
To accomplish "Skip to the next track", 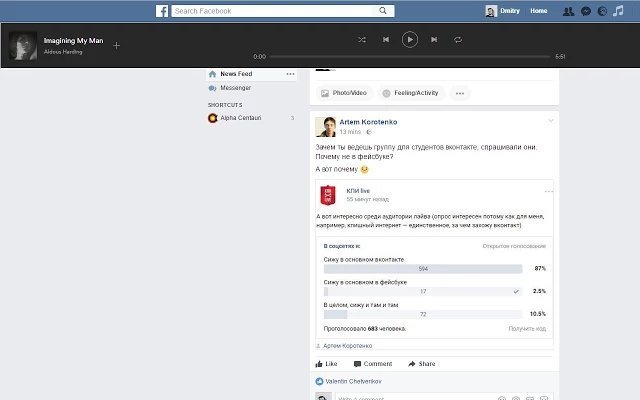I will pos(434,39).
